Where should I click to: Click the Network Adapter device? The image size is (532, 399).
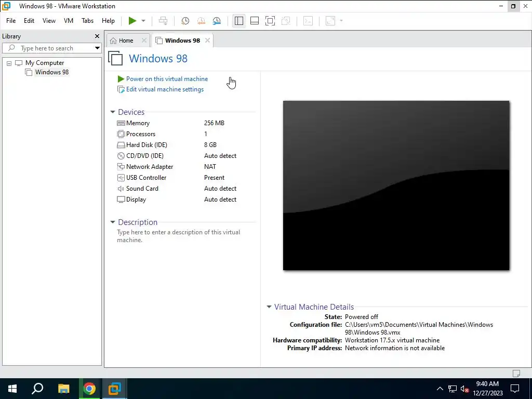click(177, 167)
